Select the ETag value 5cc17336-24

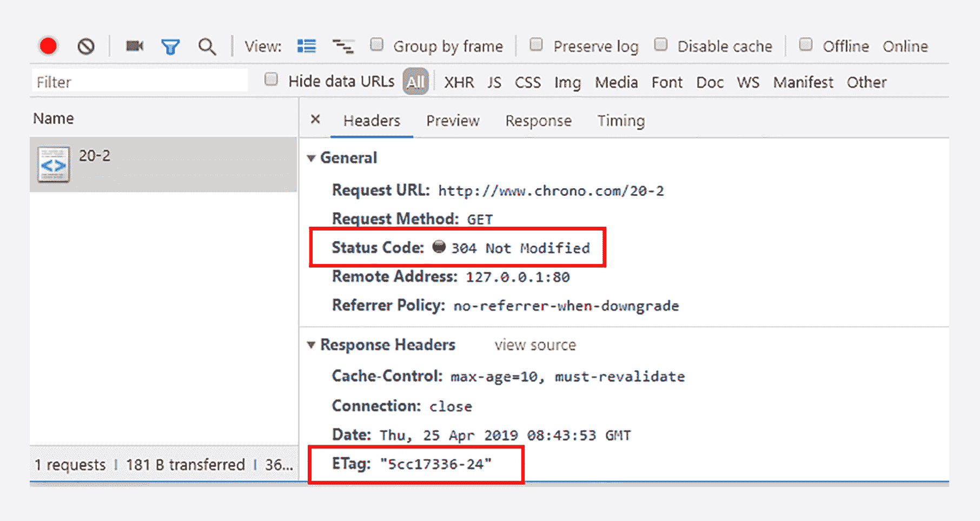(435, 464)
